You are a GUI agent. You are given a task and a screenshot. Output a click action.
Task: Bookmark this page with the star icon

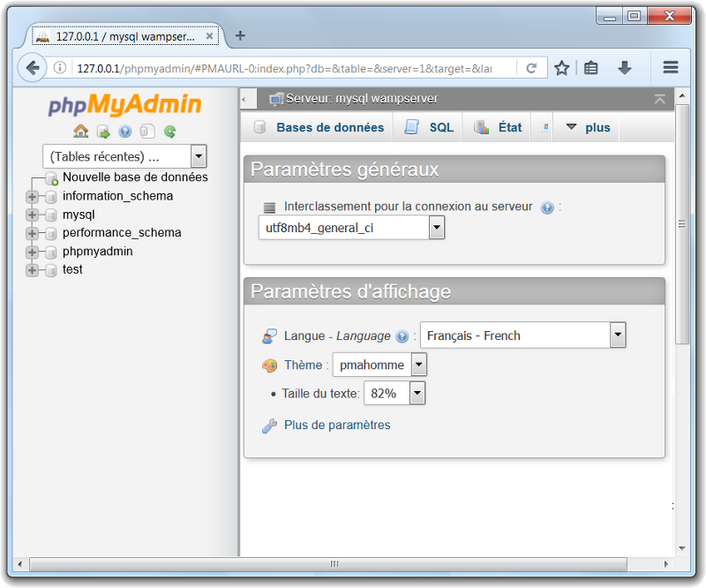click(561, 68)
